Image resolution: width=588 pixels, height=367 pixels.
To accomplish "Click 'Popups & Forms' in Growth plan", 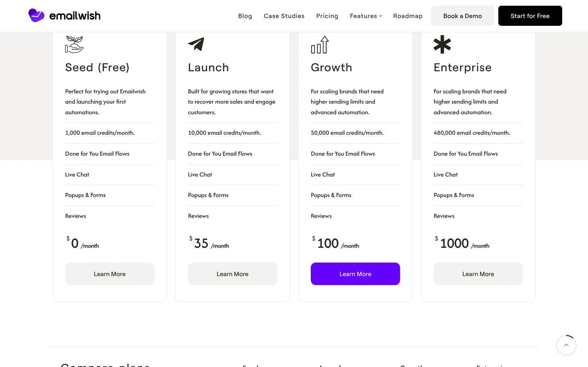I will tap(331, 195).
